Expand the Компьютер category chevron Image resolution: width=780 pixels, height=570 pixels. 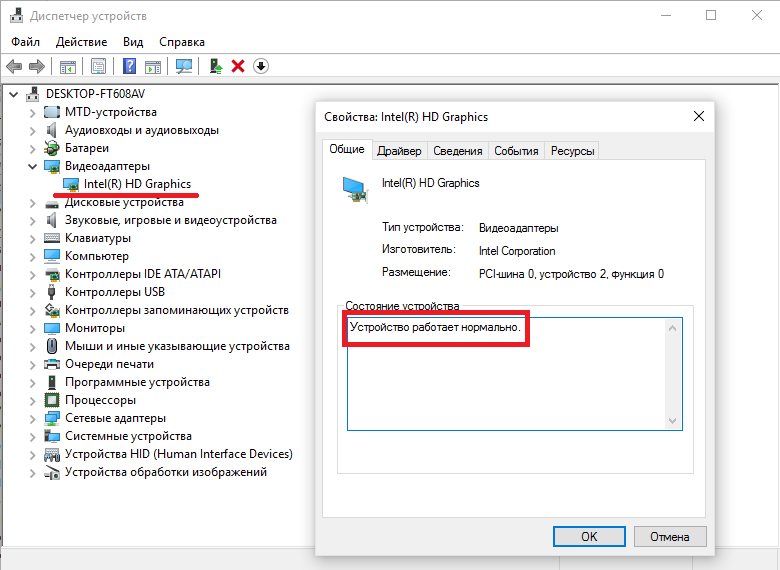click(x=33, y=257)
